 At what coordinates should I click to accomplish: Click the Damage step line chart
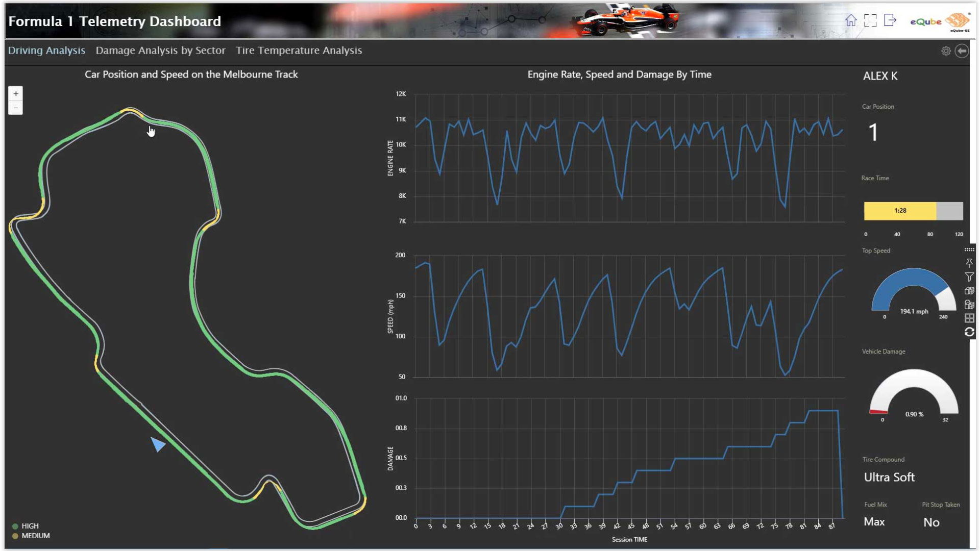(629, 459)
